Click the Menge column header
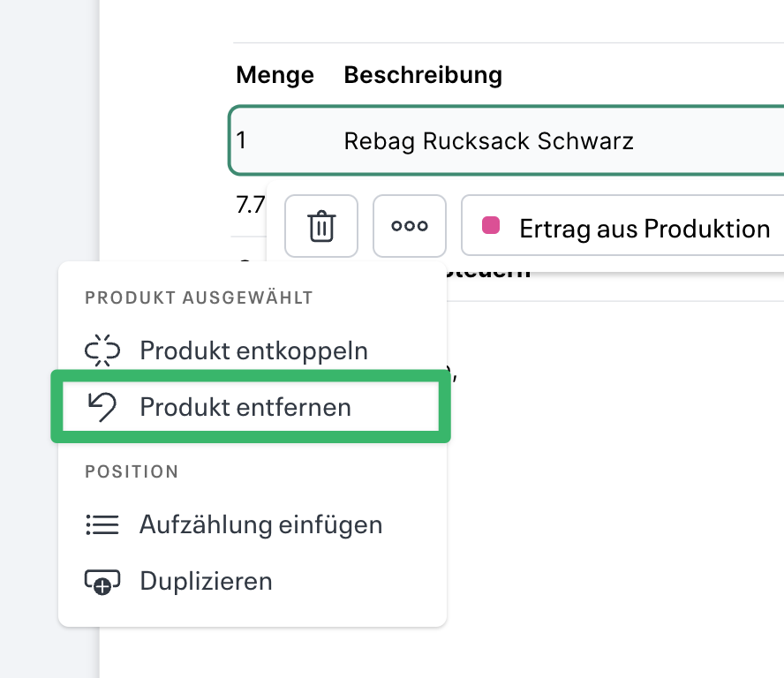 click(x=275, y=75)
